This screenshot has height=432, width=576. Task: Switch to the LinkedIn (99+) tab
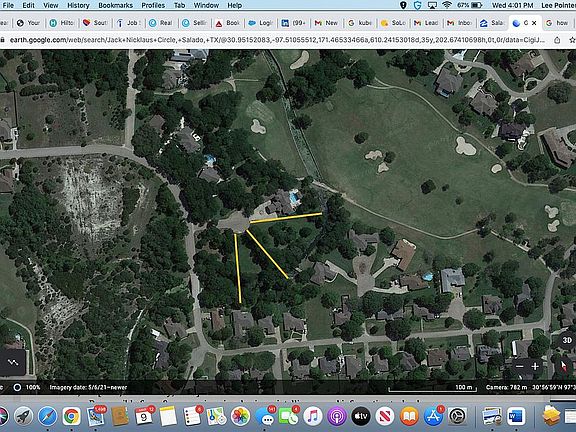click(x=294, y=23)
